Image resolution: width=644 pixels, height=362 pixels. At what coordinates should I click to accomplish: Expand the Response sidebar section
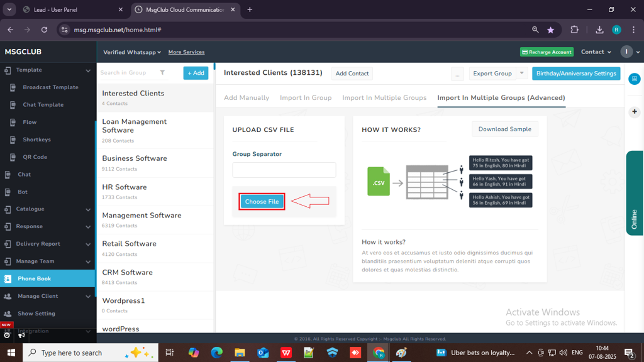pyautogui.click(x=48, y=226)
